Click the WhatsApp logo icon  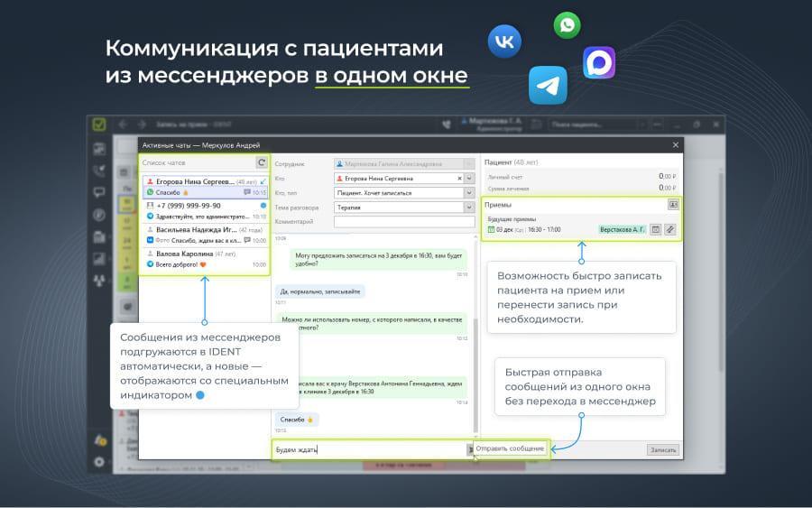pos(567,25)
